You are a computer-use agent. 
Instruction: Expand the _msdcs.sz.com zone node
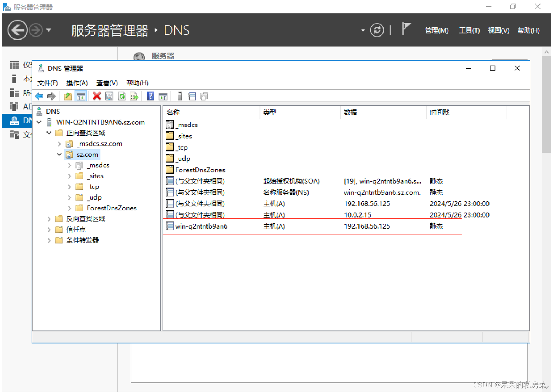pos(59,144)
